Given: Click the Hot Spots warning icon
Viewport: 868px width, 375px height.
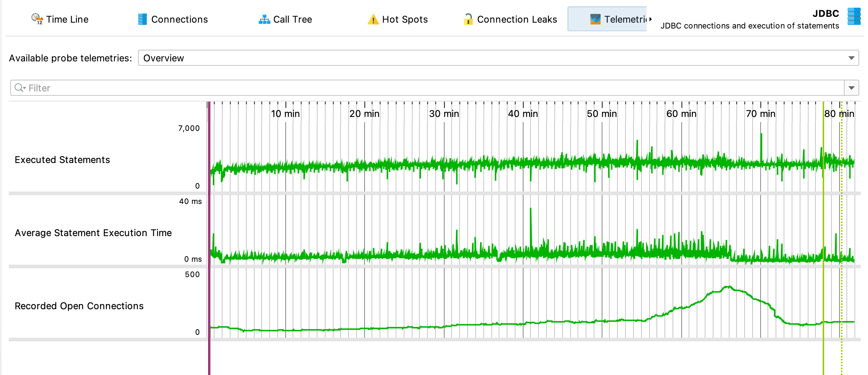Looking at the screenshot, I should point(373,19).
